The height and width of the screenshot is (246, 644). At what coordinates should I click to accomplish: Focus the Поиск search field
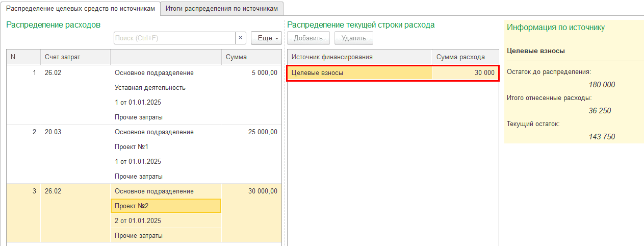click(173, 38)
